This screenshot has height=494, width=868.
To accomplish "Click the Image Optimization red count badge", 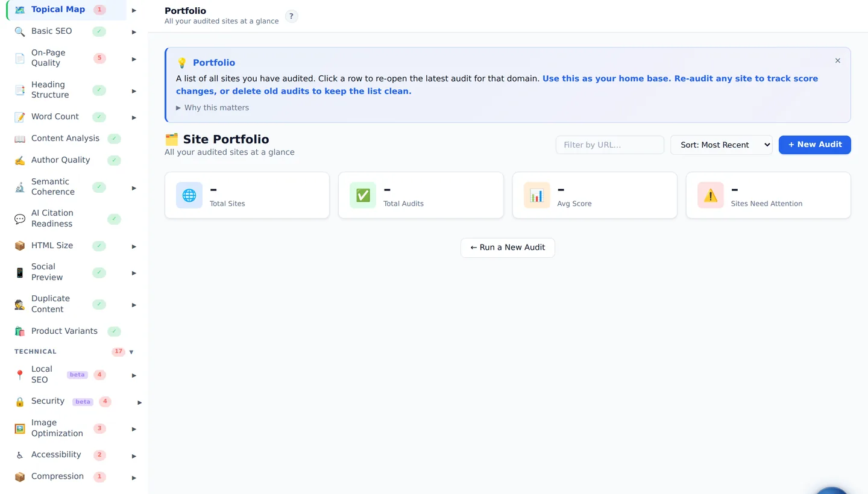I will coord(99,428).
